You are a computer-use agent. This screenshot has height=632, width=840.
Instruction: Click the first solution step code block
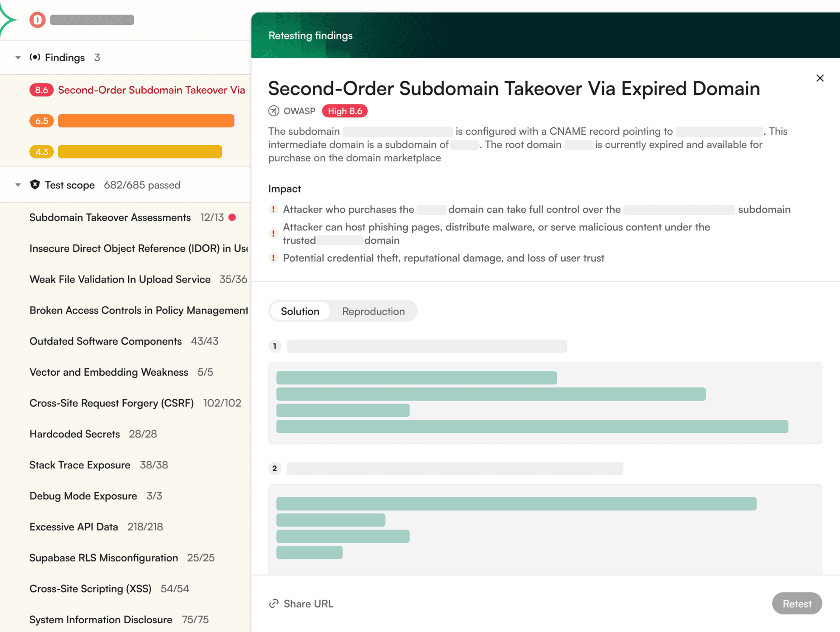click(x=545, y=402)
